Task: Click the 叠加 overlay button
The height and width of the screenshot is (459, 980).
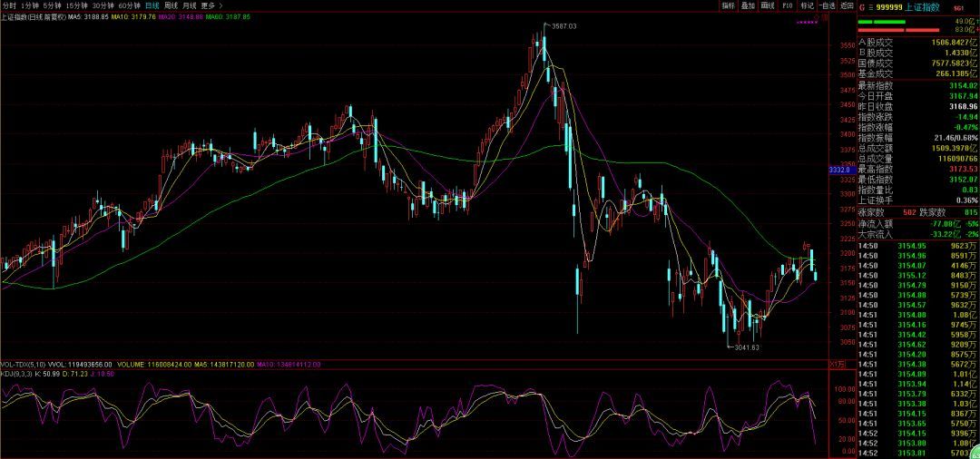Action: click(748, 5)
